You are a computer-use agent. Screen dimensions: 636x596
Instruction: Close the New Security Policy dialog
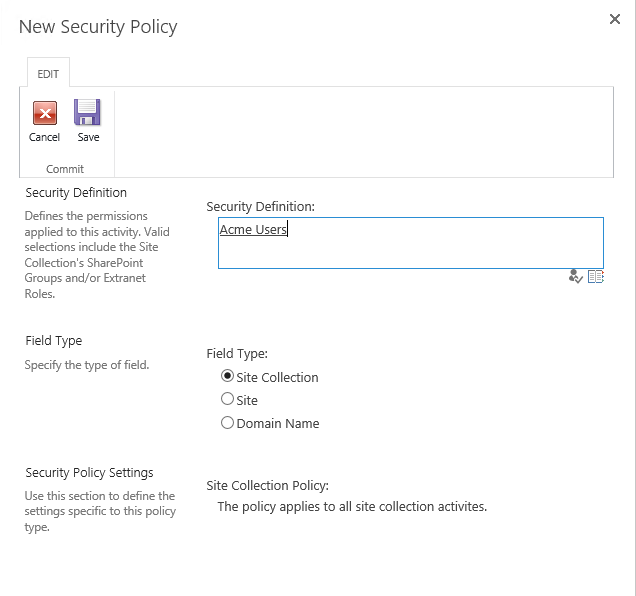click(615, 19)
